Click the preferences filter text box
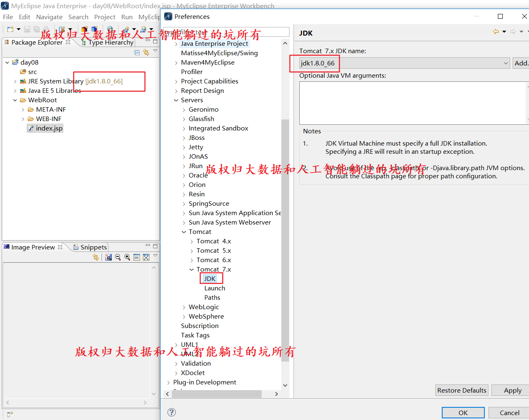This screenshot has width=529, height=420. pos(226,32)
